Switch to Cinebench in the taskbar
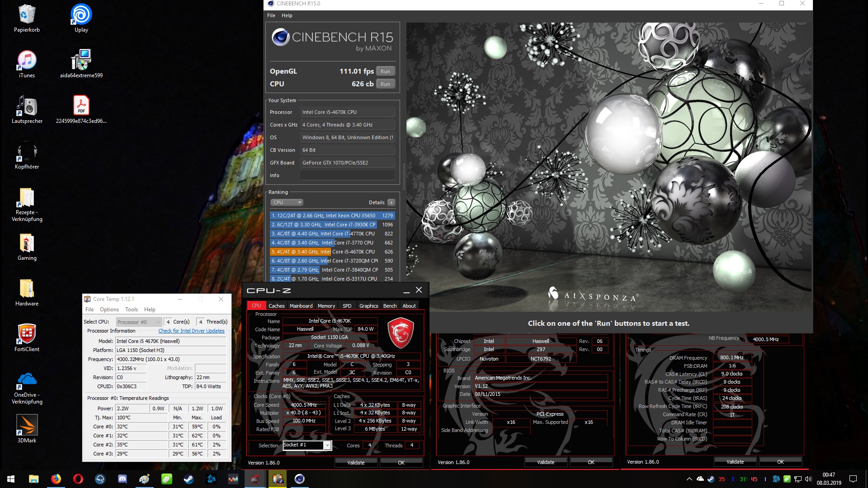 (299, 479)
